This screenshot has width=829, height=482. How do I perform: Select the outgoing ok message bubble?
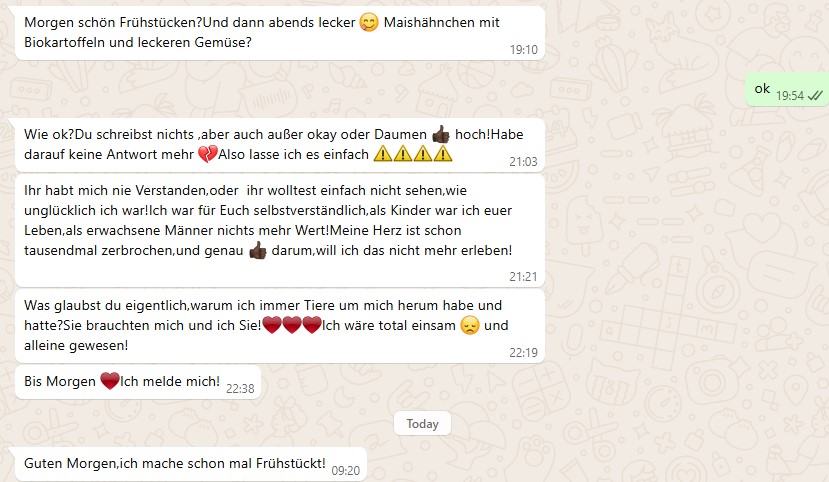(x=787, y=90)
